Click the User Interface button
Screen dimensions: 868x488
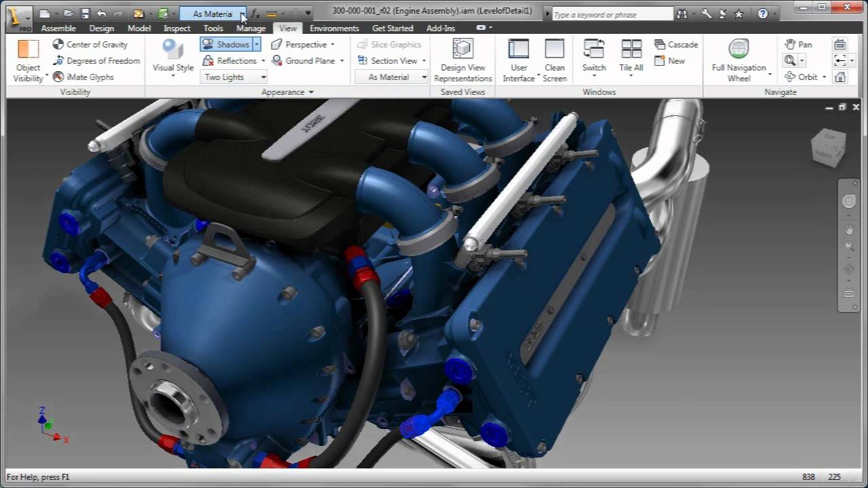(519, 60)
